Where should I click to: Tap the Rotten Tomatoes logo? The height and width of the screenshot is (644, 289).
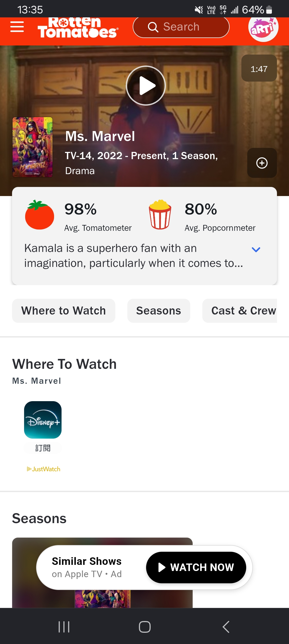[x=78, y=28]
